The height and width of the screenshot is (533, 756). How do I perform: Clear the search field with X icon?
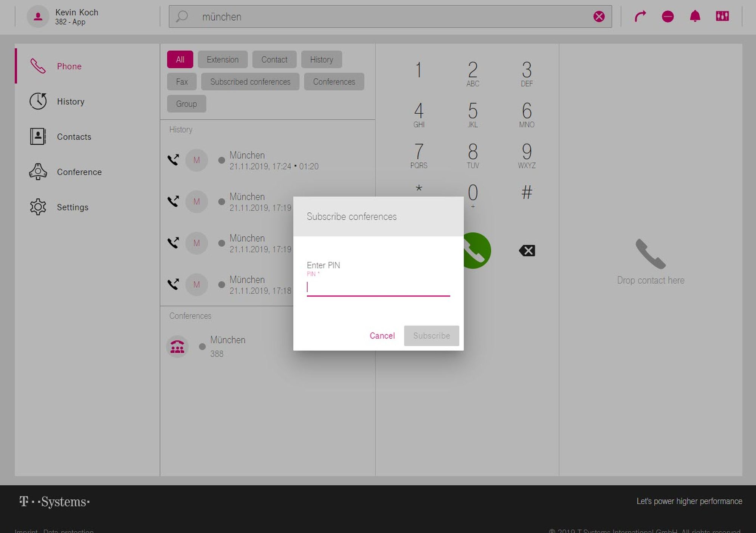(599, 17)
